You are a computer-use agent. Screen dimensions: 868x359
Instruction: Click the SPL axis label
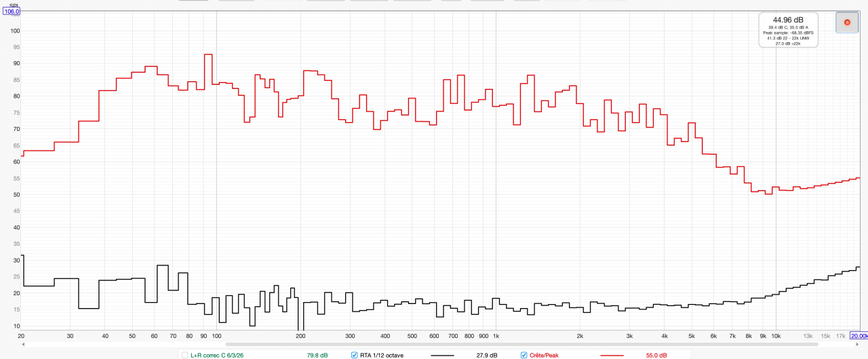(12, 3)
